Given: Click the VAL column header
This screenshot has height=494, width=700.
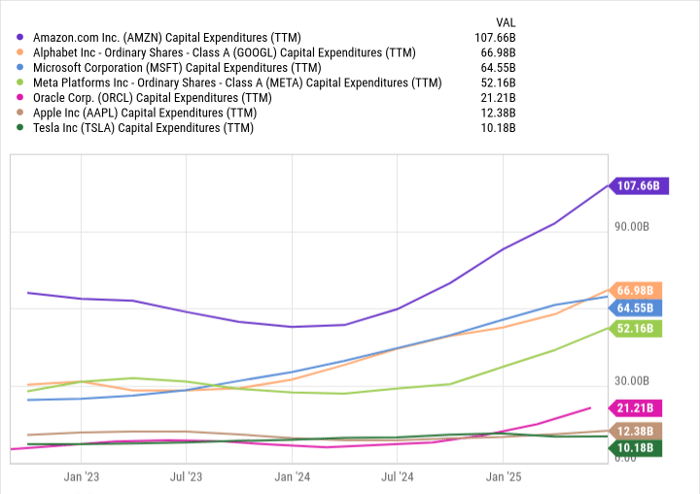Looking at the screenshot, I should coord(505,22).
